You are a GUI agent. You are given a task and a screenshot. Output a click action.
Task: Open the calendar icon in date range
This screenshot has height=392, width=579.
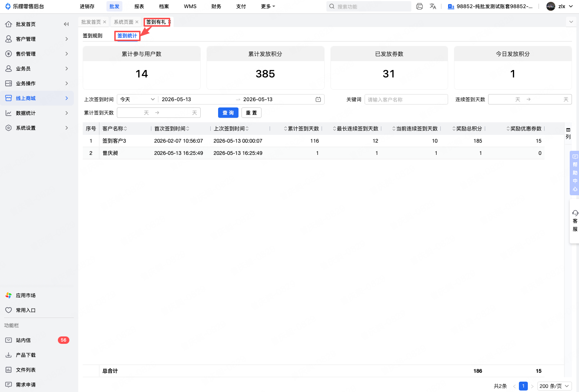coord(318,99)
